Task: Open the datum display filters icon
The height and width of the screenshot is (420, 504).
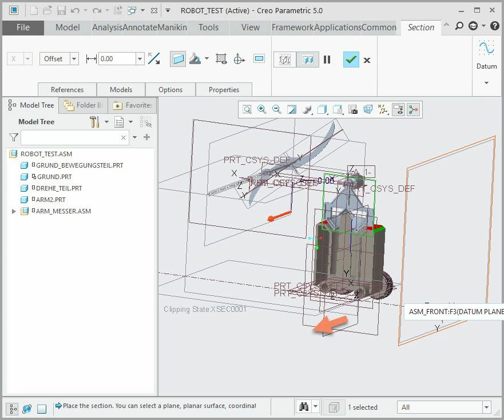Action: pos(383,110)
